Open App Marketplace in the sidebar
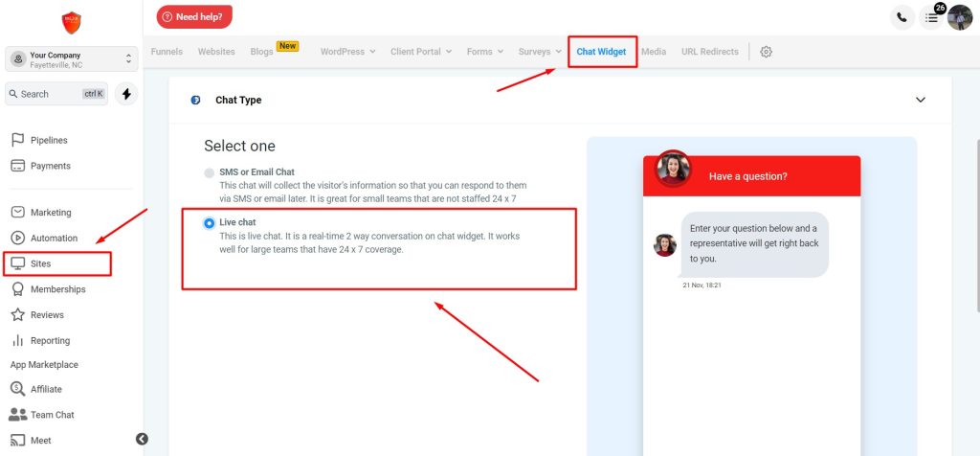Viewport: 980px width, 456px height. (44, 365)
